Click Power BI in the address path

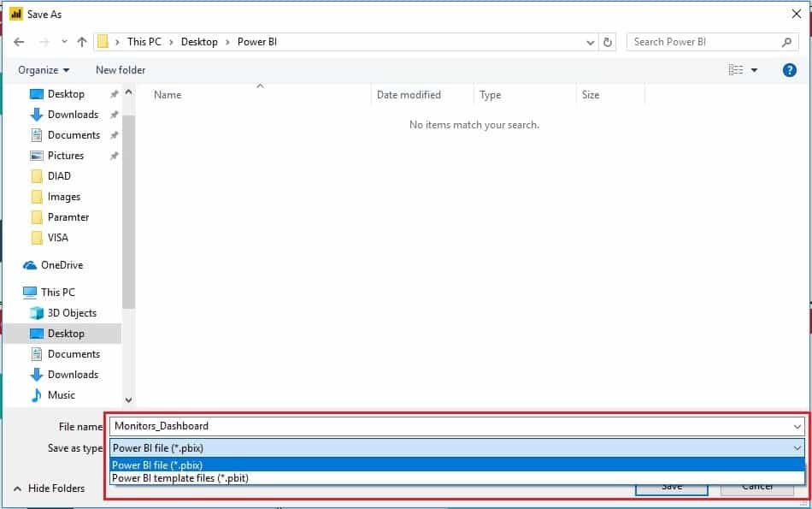click(257, 42)
